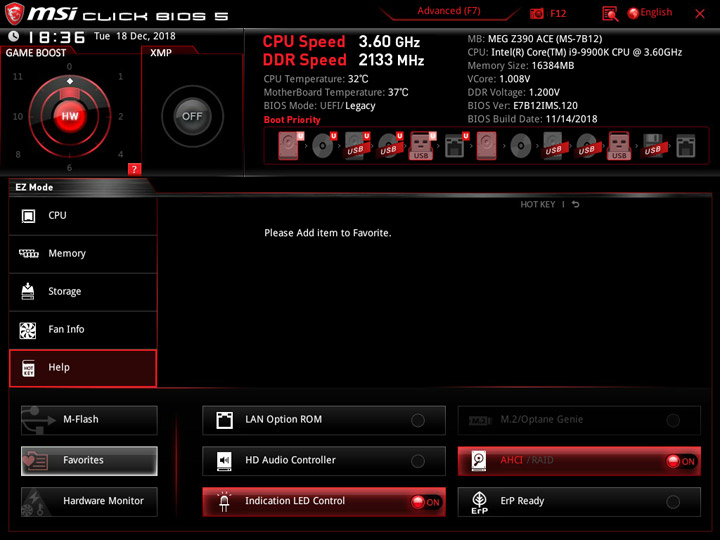
Task: Click the Memory Size 16384MB value
Action: point(552,66)
